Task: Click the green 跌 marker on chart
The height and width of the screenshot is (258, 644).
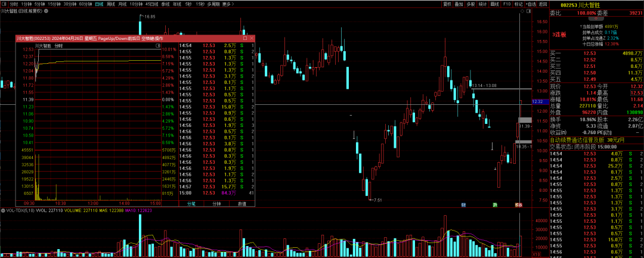Action: (496, 204)
